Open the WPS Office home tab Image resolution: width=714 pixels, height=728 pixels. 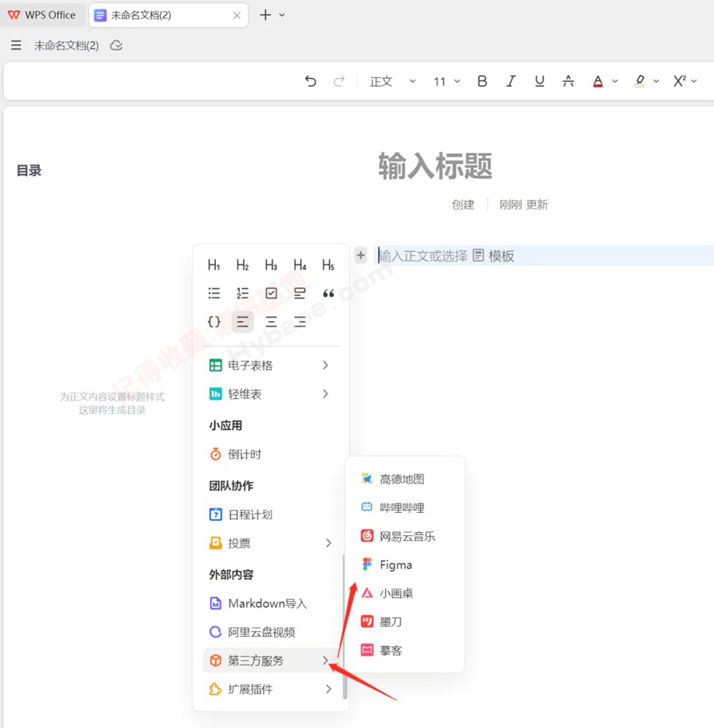pos(42,15)
